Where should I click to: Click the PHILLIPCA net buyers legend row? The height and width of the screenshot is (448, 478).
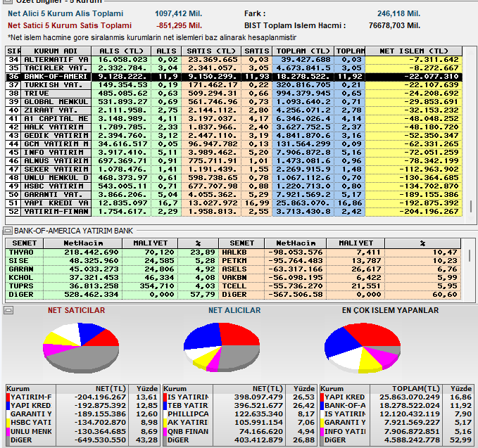[x=239, y=414]
